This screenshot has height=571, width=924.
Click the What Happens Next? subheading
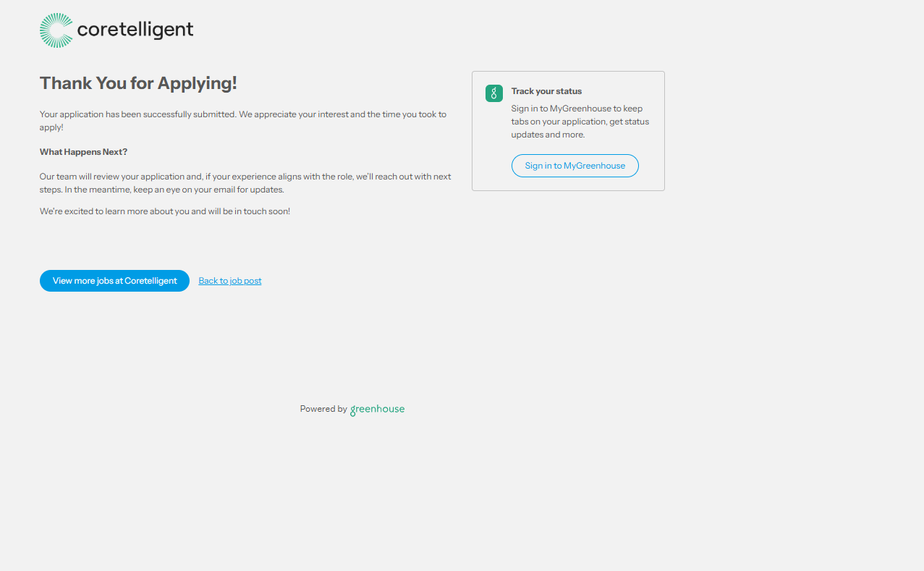(83, 152)
